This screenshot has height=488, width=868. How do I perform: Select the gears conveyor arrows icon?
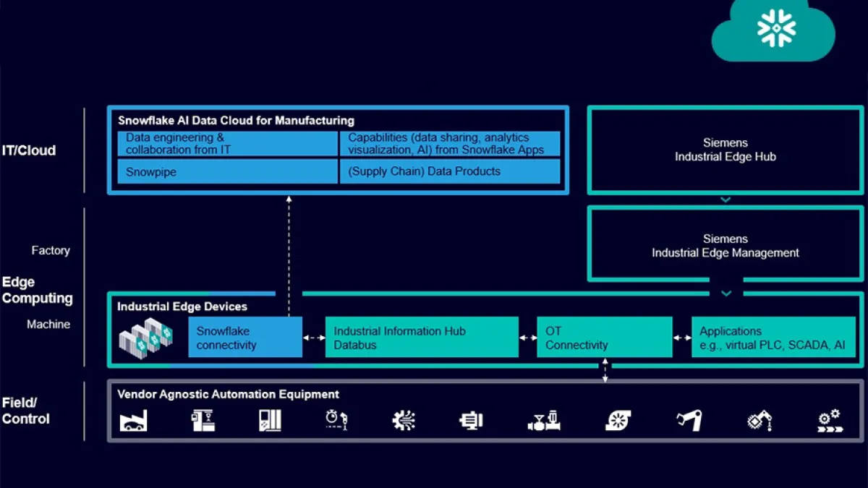pos(830,420)
